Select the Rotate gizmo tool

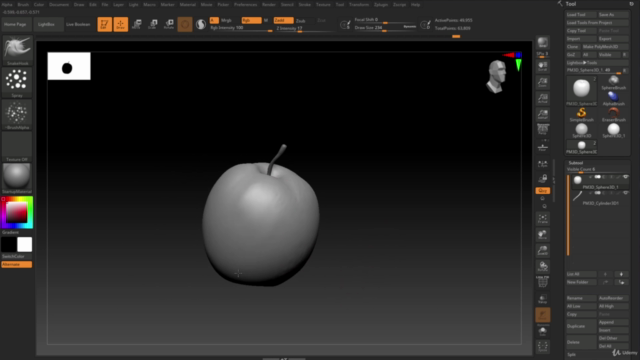(169, 24)
